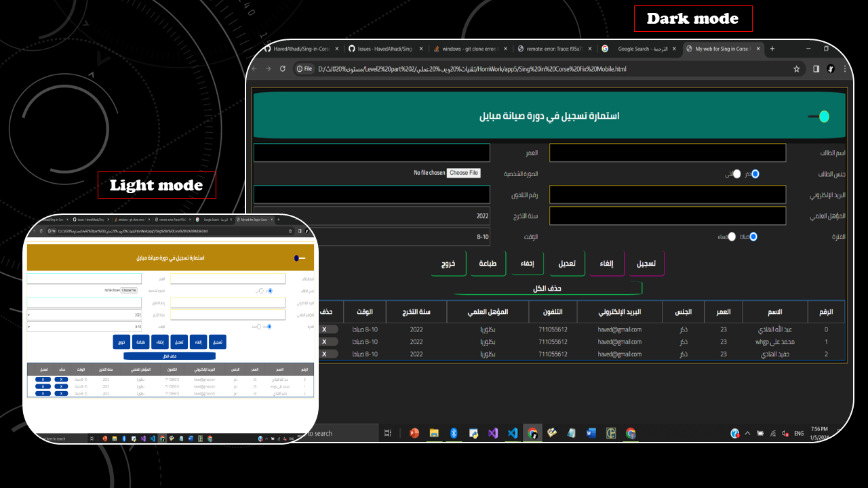Open a new browser tab with the plus icon
Image resolution: width=868 pixels, height=488 pixels.
click(x=772, y=49)
